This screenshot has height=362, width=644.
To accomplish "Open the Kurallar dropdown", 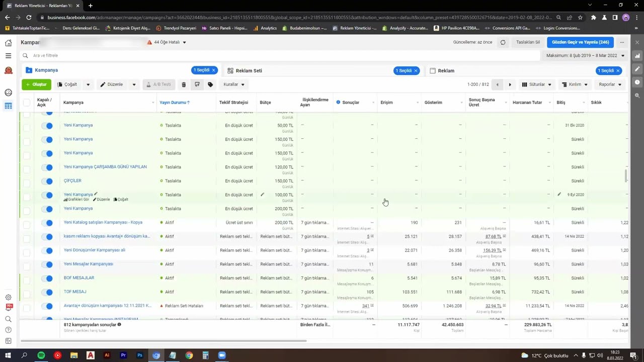I will pos(234,84).
